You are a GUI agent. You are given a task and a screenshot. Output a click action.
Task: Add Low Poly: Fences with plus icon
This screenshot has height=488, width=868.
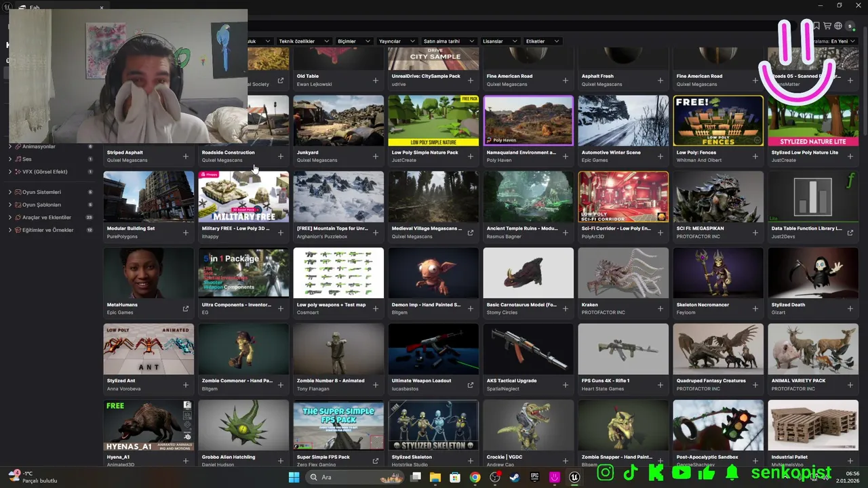point(755,157)
